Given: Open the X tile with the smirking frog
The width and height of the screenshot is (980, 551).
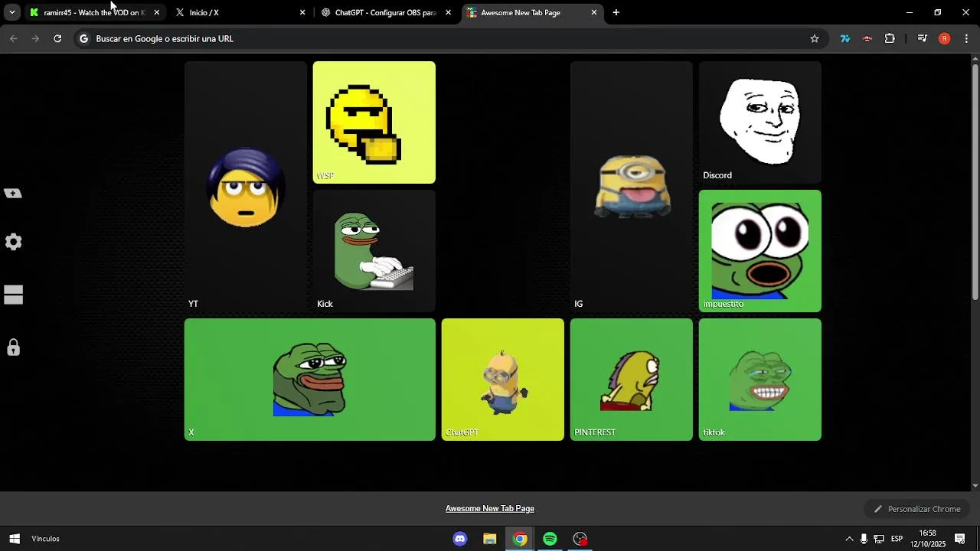Looking at the screenshot, I should pos(309,380).
